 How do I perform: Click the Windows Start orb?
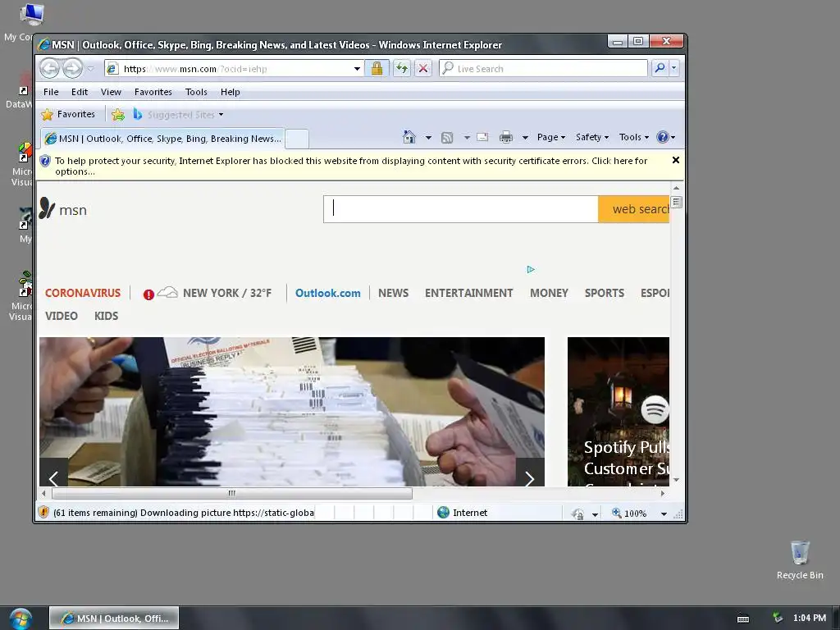coord(21,619)
